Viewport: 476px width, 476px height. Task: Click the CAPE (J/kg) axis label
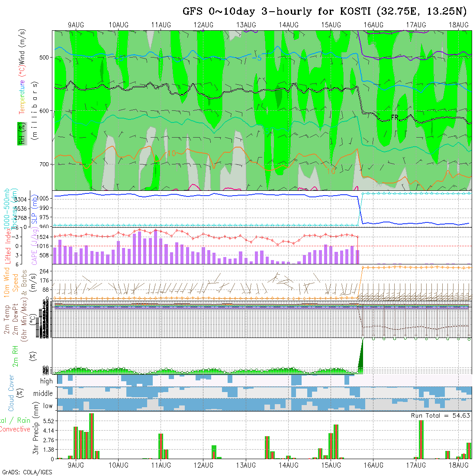click(34, 246)
